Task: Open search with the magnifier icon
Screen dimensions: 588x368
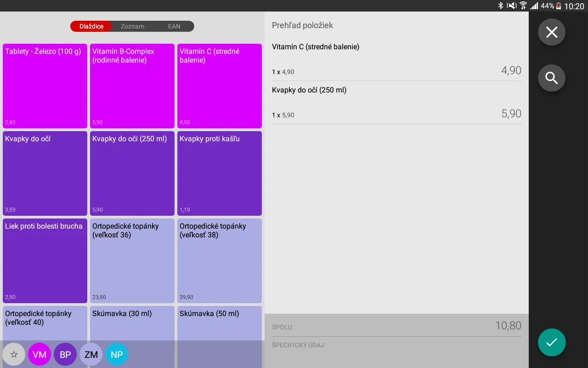Action: [x=552, y=78]
